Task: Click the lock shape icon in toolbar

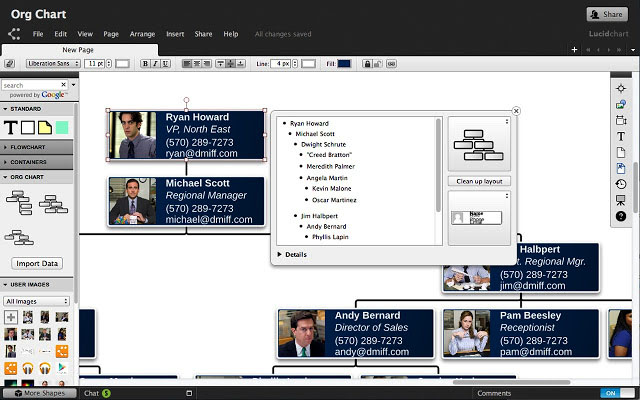Action: click(367, 64)
